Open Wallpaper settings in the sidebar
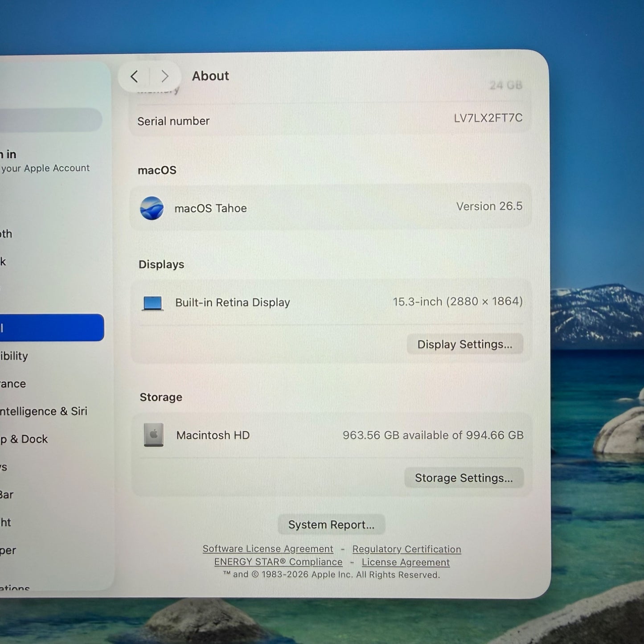 (8, 550)
